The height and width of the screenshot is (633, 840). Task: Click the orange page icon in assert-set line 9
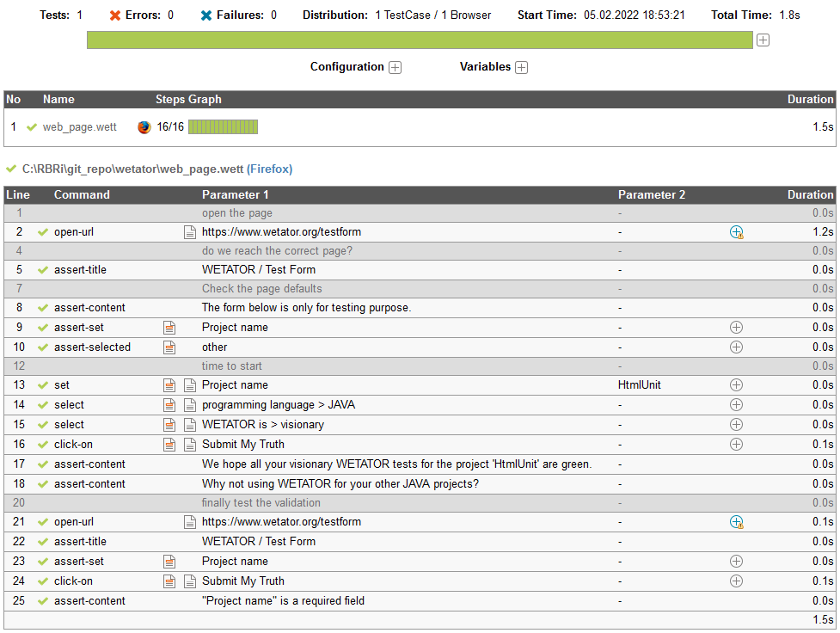click(x=170, y=328)
